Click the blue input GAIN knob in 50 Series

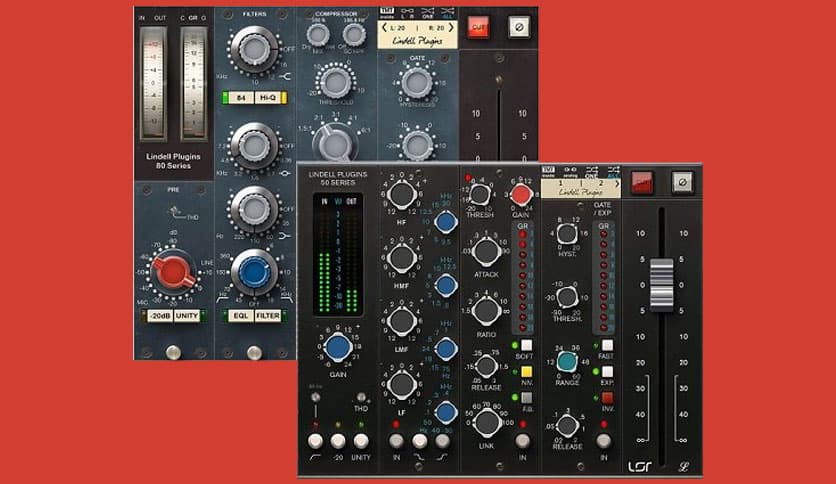click(338, 348)
